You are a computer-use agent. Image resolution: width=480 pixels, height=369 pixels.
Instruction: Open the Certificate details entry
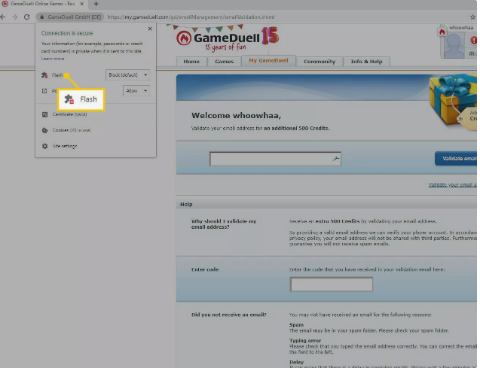65,114
